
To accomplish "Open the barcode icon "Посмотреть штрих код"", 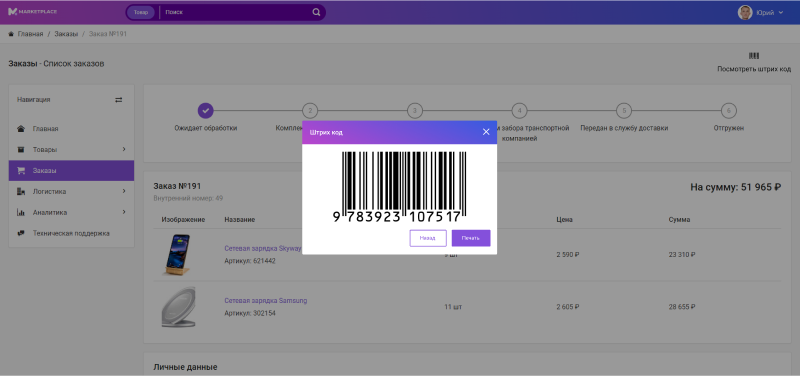I will pos(754,56).
